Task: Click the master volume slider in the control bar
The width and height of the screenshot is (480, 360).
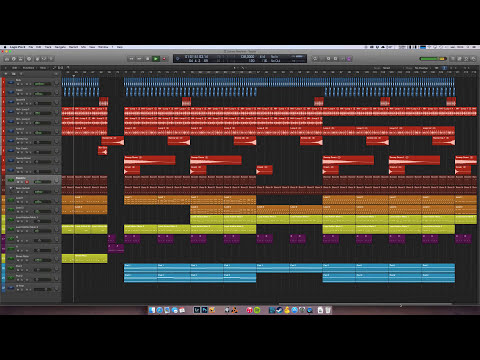Action: (x=433, y=59)
